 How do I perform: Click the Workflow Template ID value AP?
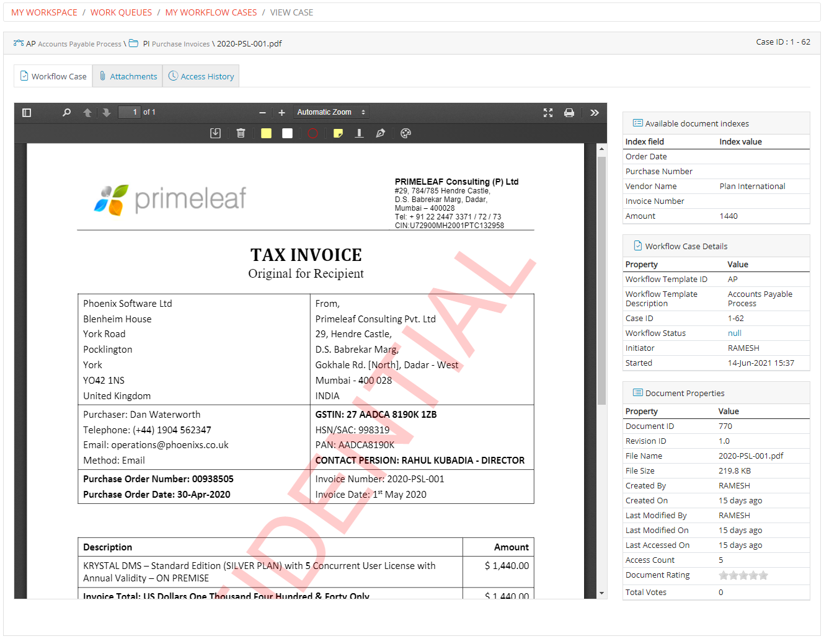pyautogui.click(x=733, y=280)
